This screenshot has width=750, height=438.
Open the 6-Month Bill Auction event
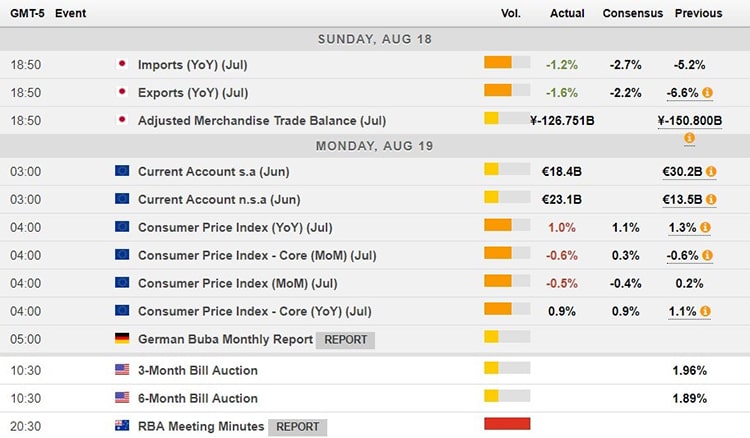click(197, 398)
